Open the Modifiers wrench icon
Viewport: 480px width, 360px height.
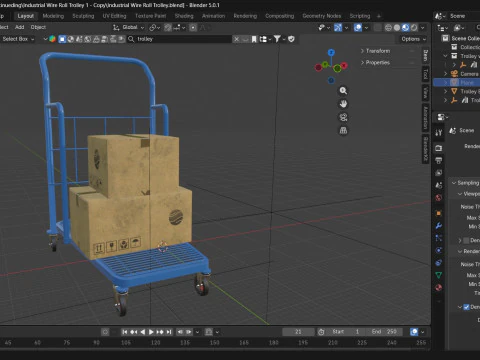click(439, 226)
